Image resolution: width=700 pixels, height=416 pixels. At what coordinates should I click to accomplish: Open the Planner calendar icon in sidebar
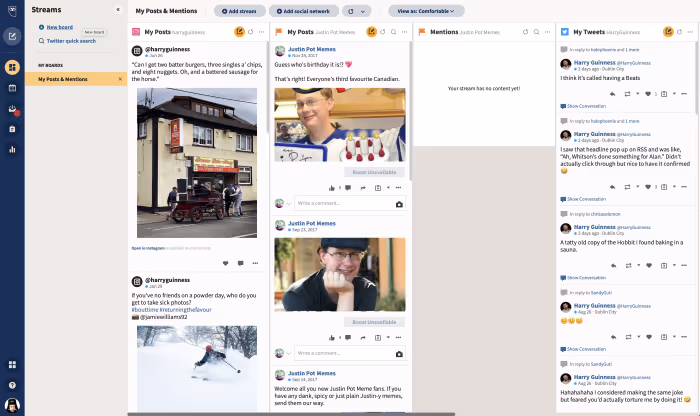pyautogui.click(x=12, y=88)
